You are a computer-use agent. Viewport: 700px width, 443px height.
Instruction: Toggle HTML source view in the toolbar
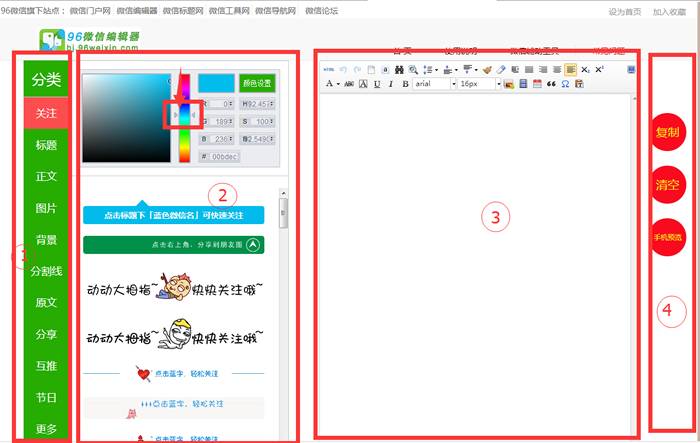click(329, 70)
